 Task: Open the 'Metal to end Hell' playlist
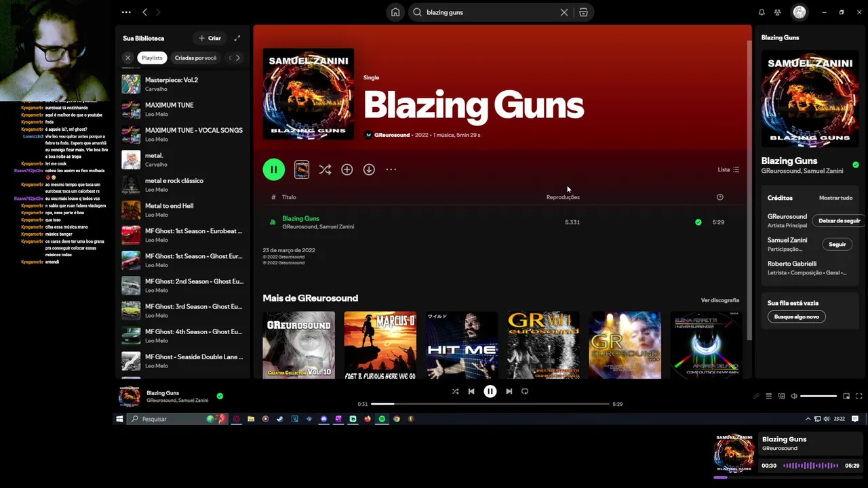coord(183,209)
